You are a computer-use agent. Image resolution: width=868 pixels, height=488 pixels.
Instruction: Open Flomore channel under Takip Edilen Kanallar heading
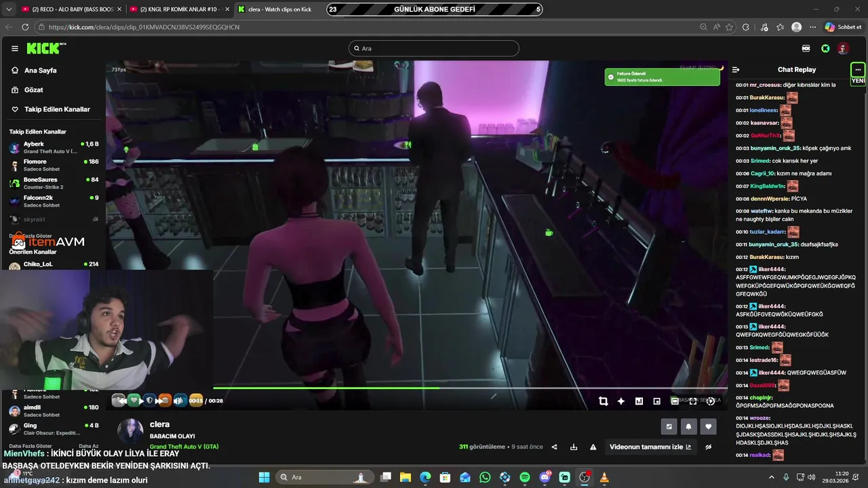click(x=53, y=165)
